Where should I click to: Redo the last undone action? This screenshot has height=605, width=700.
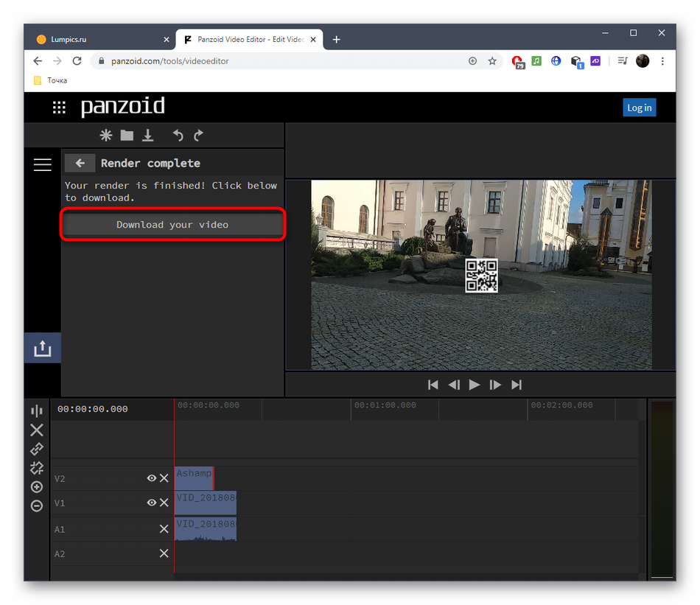tap(198, 136)
